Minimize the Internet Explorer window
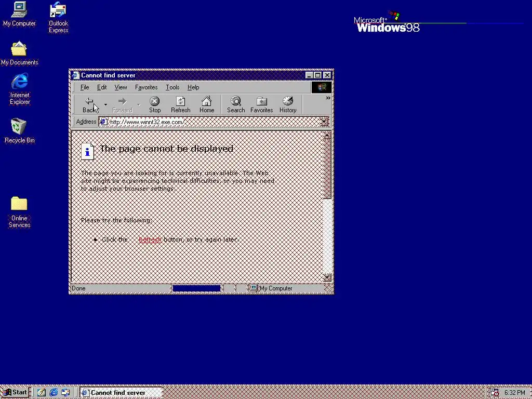 (309, 75)
